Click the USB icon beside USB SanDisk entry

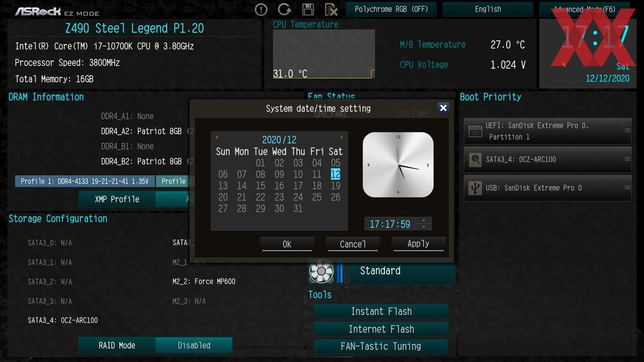pos(475,188)
